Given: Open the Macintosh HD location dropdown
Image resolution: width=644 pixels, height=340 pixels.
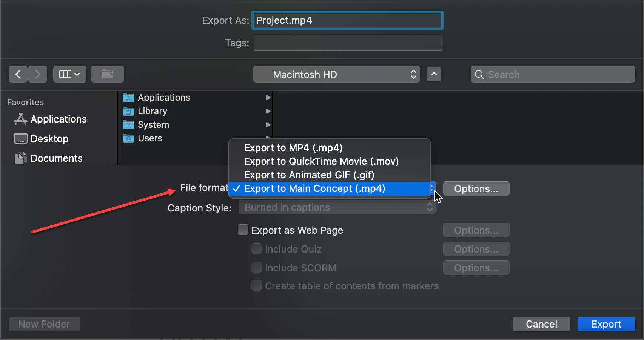Looking at the screenshot, I should point(336,74).
